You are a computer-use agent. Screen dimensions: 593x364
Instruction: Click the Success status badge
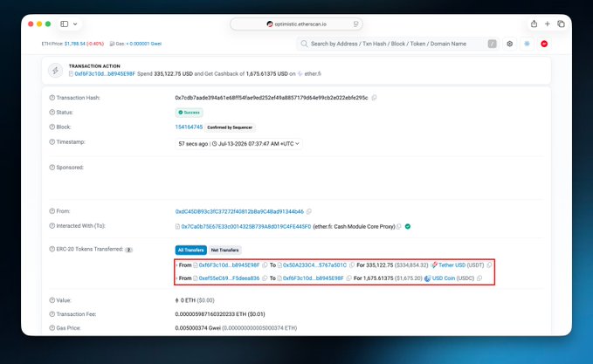coord(190,113)
